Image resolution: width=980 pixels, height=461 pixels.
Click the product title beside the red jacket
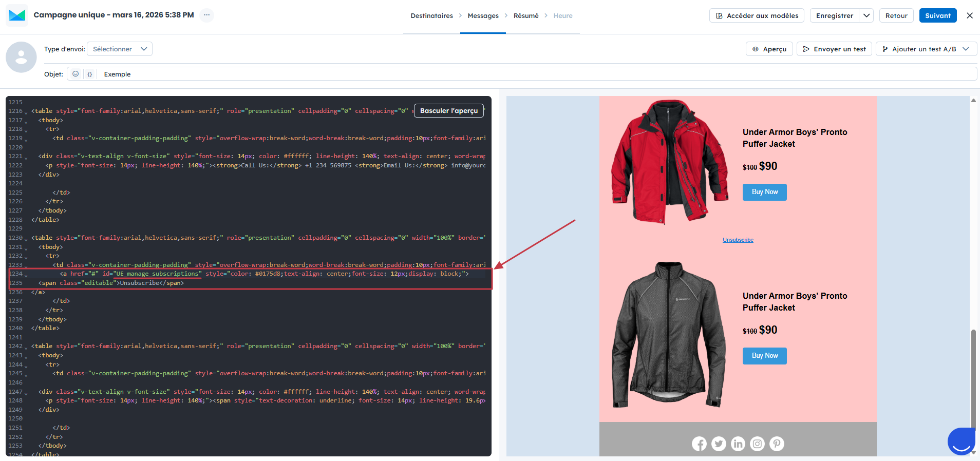pyautogui.click(x=795, y=138)
